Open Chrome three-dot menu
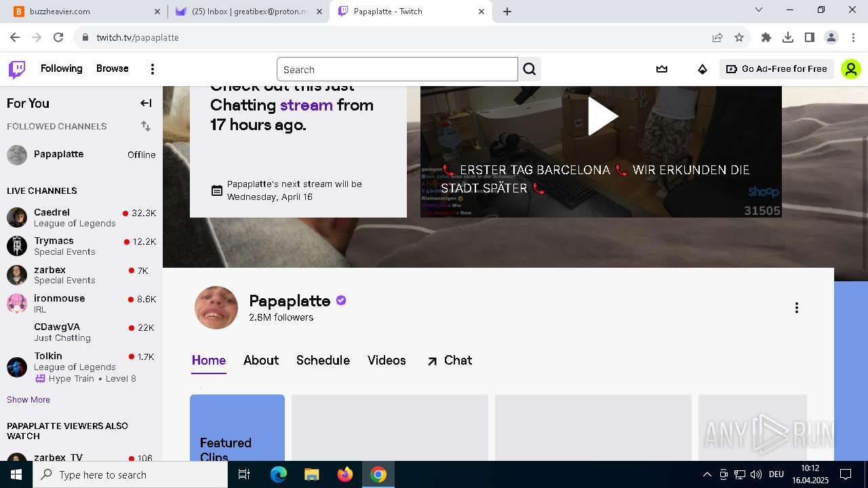This screenshot has width=868, height=488. [853, 37]
